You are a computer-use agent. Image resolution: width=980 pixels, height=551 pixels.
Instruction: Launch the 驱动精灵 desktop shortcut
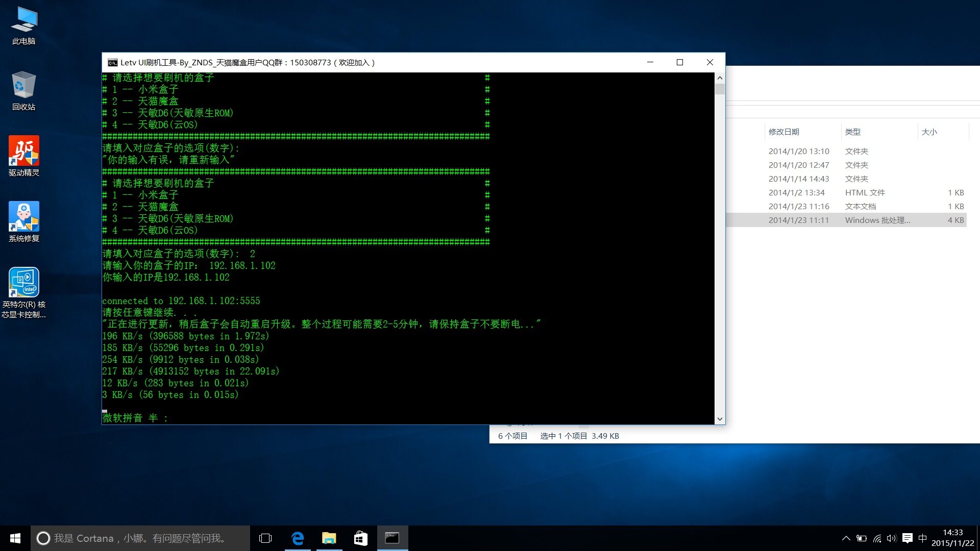click(x=24, y=157)
